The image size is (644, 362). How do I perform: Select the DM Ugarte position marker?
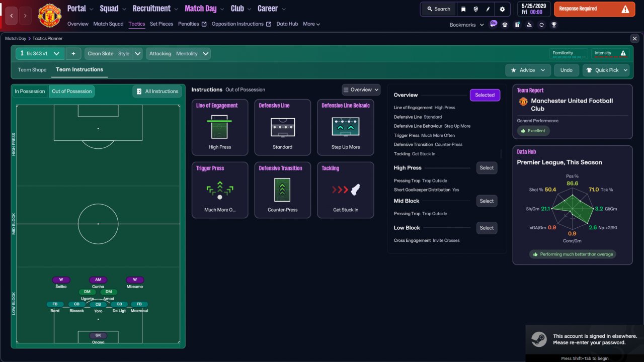click(x=87, y=292)
